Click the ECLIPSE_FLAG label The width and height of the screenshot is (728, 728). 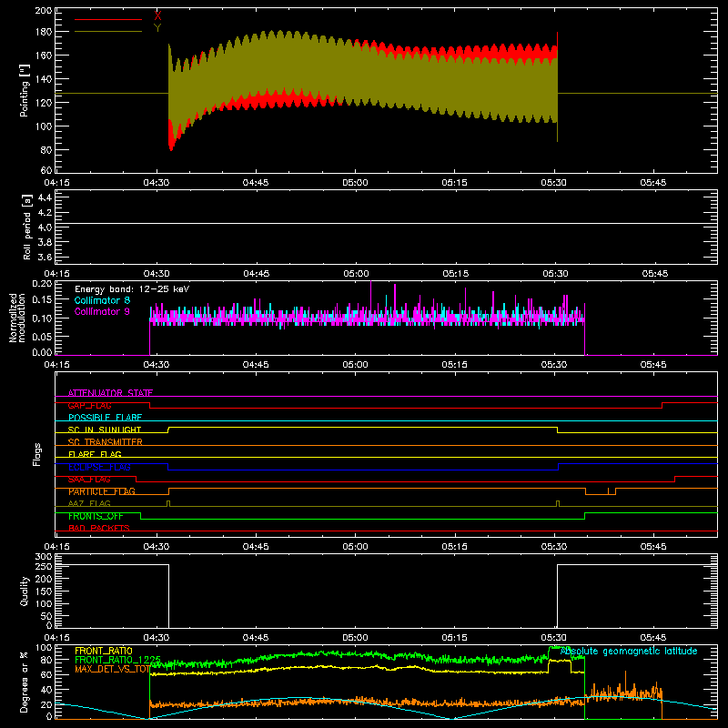click(99, 467)
